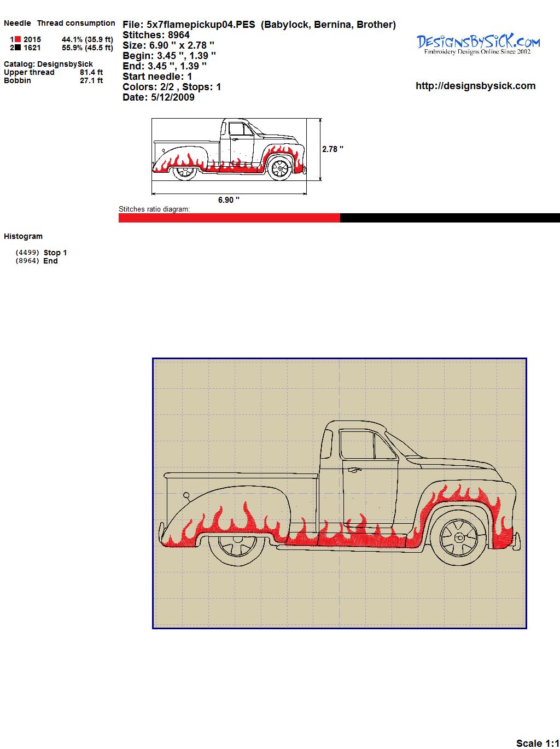Click the file name 5x7flamepickup04.PES
Viewport: 560px width, 749px height.
201,25
